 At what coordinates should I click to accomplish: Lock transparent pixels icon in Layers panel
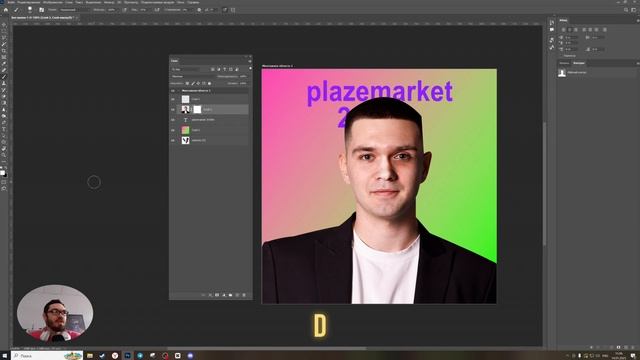click(187, 83)
